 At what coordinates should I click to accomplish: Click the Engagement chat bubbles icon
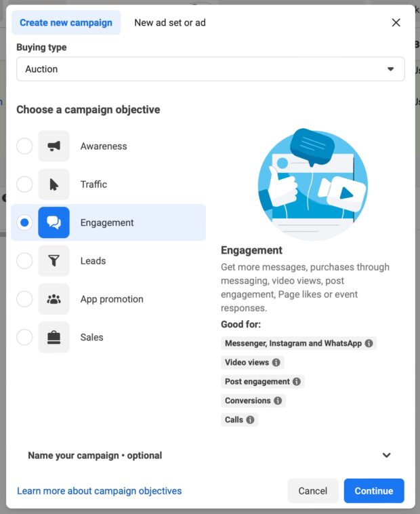54,222
